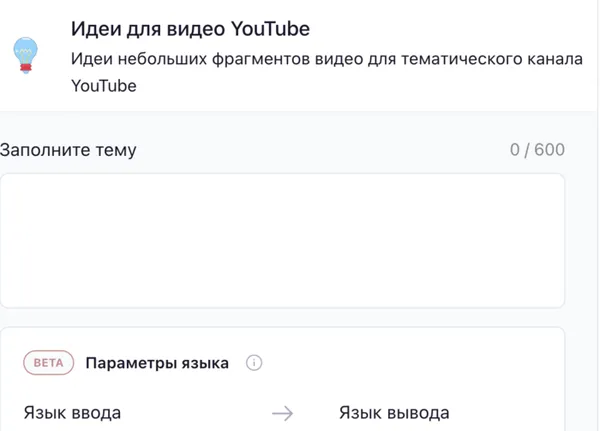Open the Язык ввода selector
This screenshot has height=431, width=600.
click(72, 413)
